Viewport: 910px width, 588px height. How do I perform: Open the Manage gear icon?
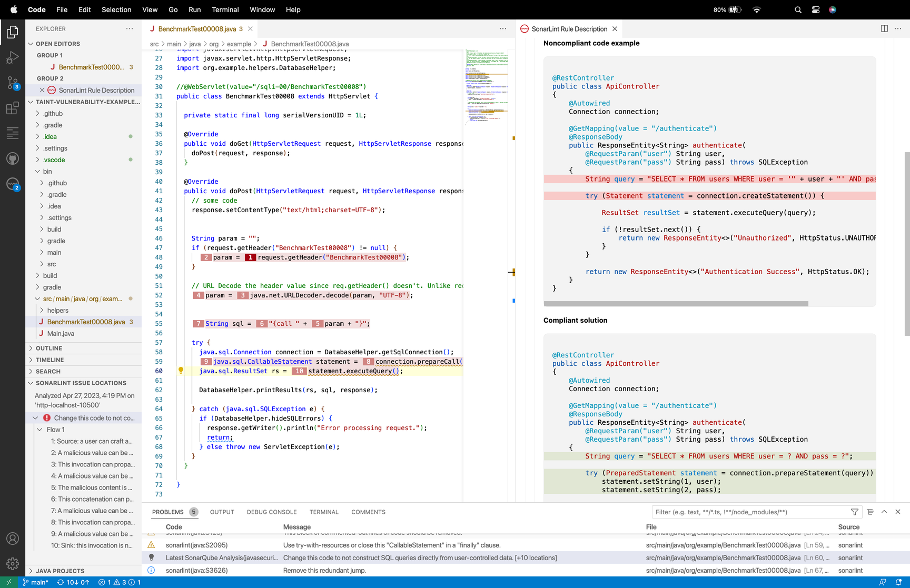(x=12, y=564)
